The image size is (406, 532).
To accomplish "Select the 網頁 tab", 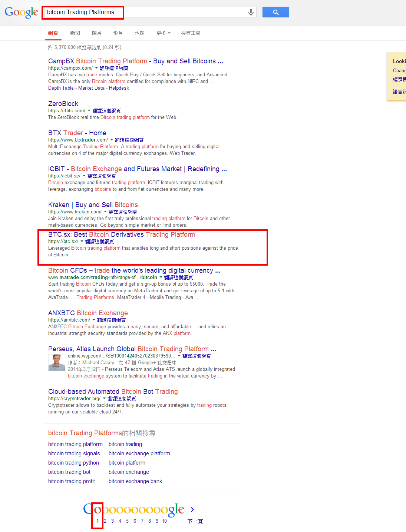I will click(53, 33).
